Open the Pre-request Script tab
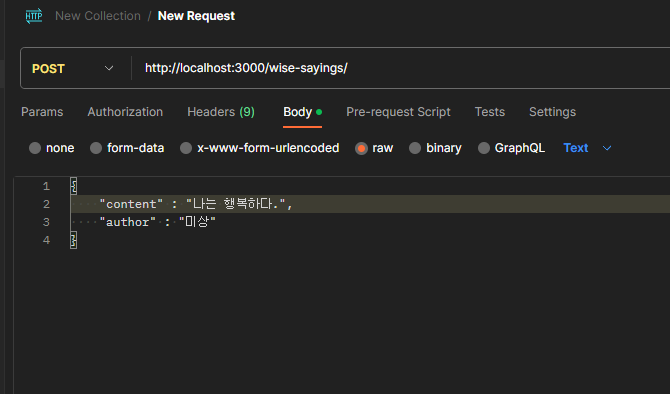The height and width of the screenshot is (394, 670). [x=398, y=112]
